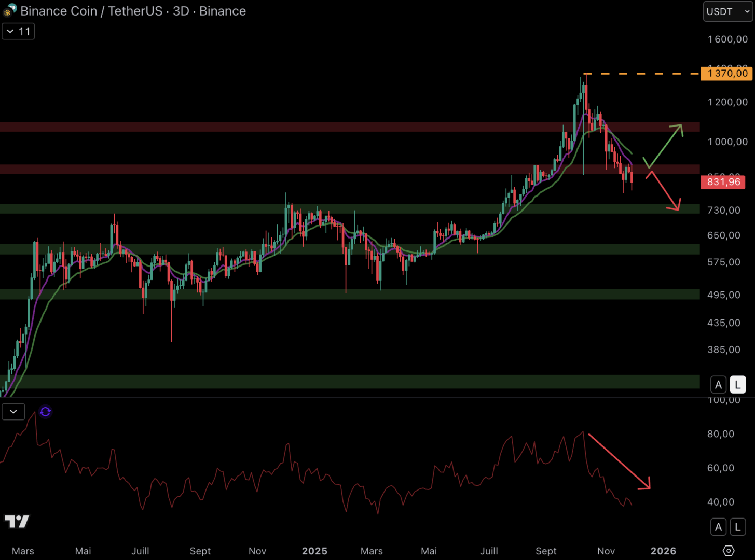Toggle auto scale A on main chart
The width and height of the screenshot is (755, 560).
(718, 385)
